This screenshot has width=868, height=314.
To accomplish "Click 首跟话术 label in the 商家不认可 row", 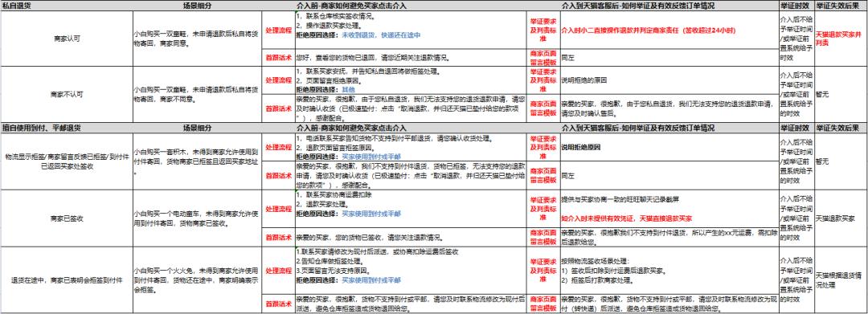I will (x=277, y=109).
